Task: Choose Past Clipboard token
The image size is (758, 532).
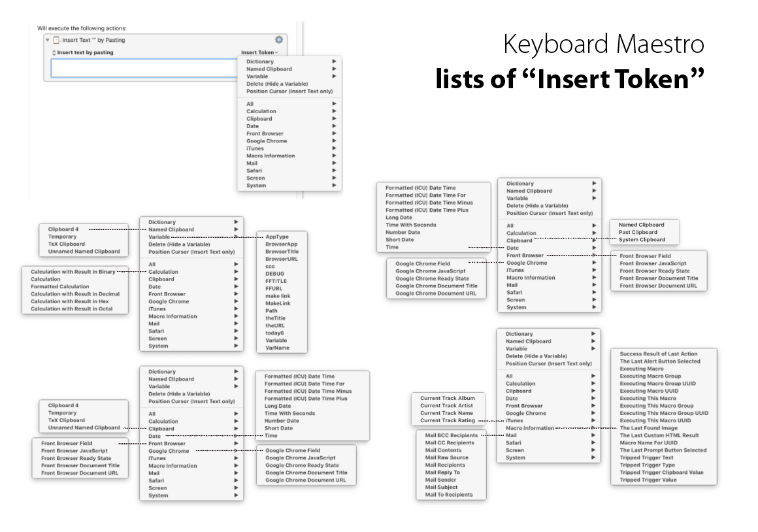Action: click(638, 232)
